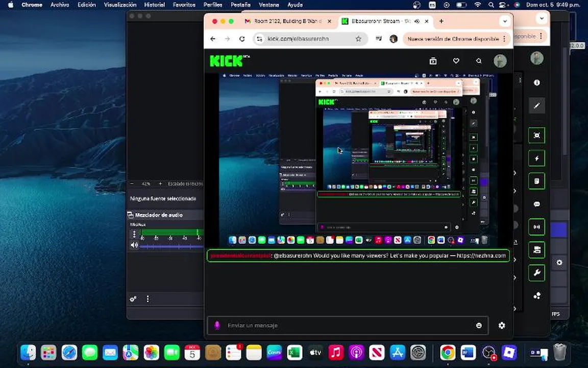Click the broadcast signal icon in sidebar

tap(536, 227)
